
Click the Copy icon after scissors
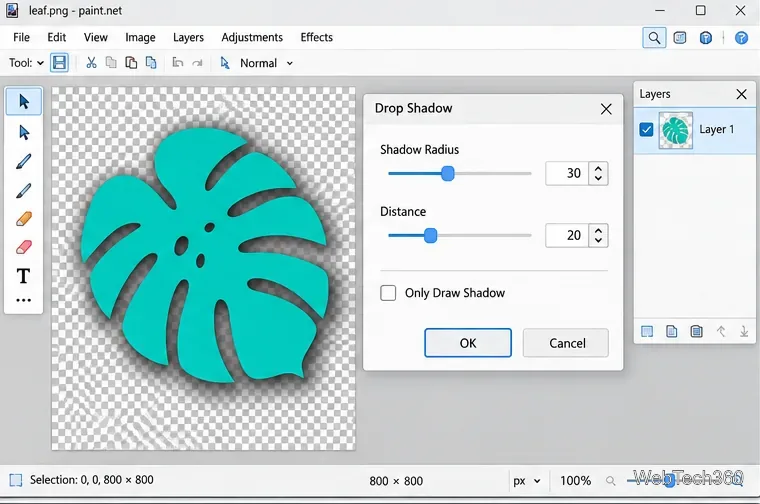coord(111,63)
